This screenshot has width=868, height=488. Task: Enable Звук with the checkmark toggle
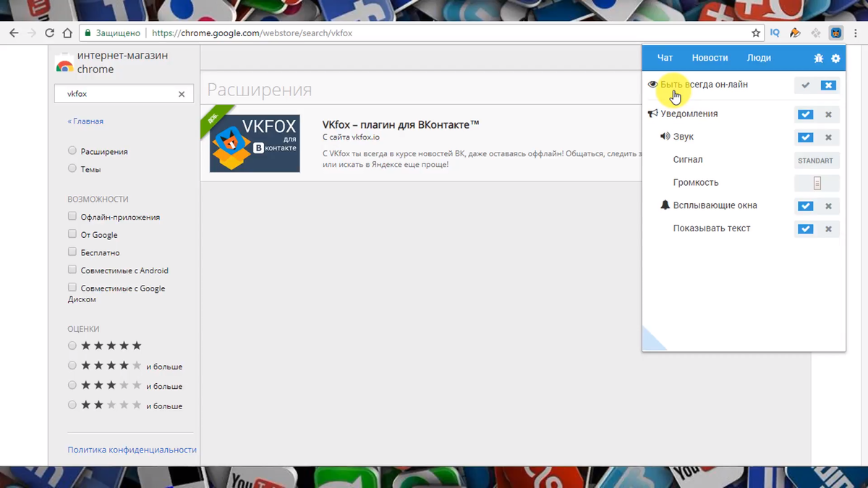[x=806, y=137]
